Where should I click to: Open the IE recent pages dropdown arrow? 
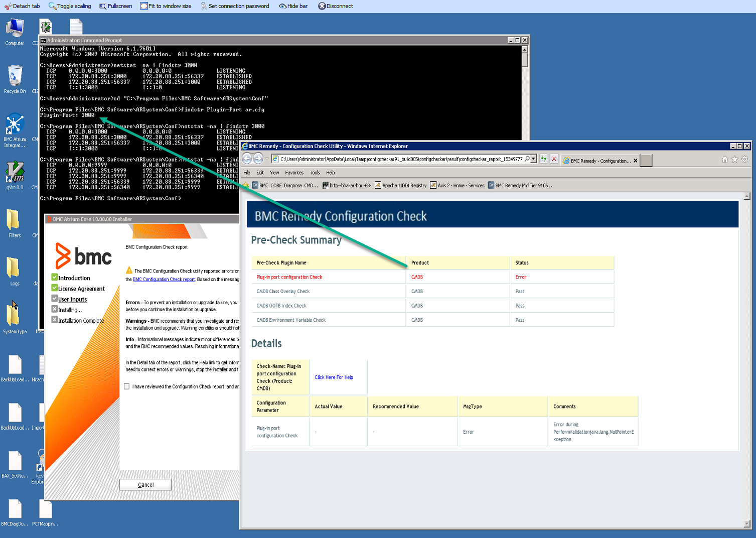click(x=267, y=159)
